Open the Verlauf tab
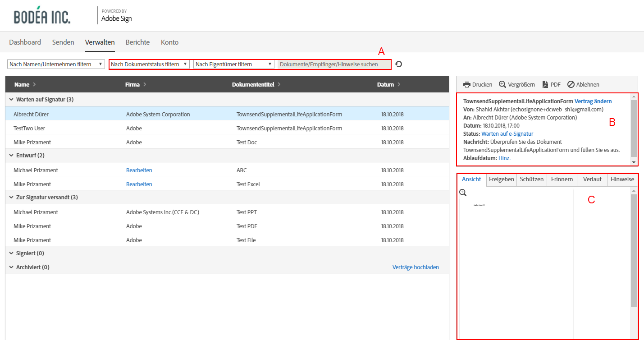Viewport: 644px width, 340px height. (x=592, y=179)
